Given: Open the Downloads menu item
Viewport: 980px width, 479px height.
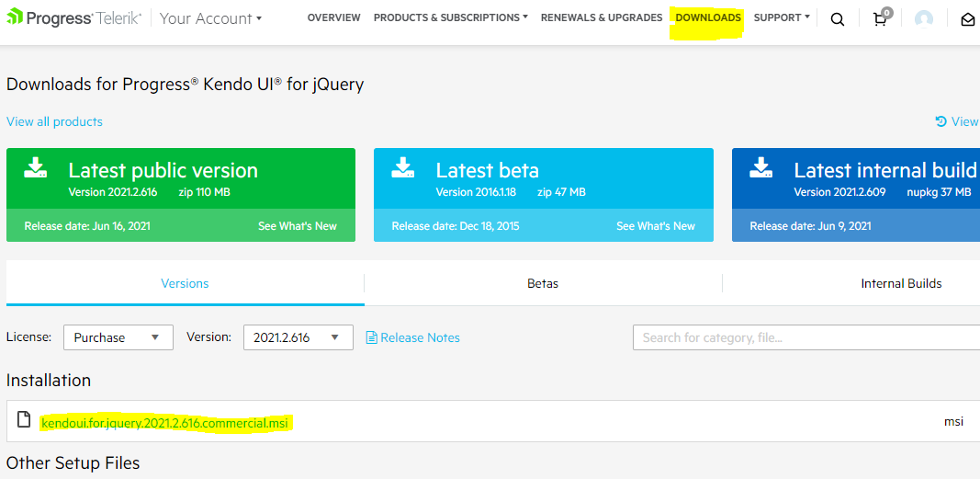Looking at the screenshot, I should pos(708,17).
